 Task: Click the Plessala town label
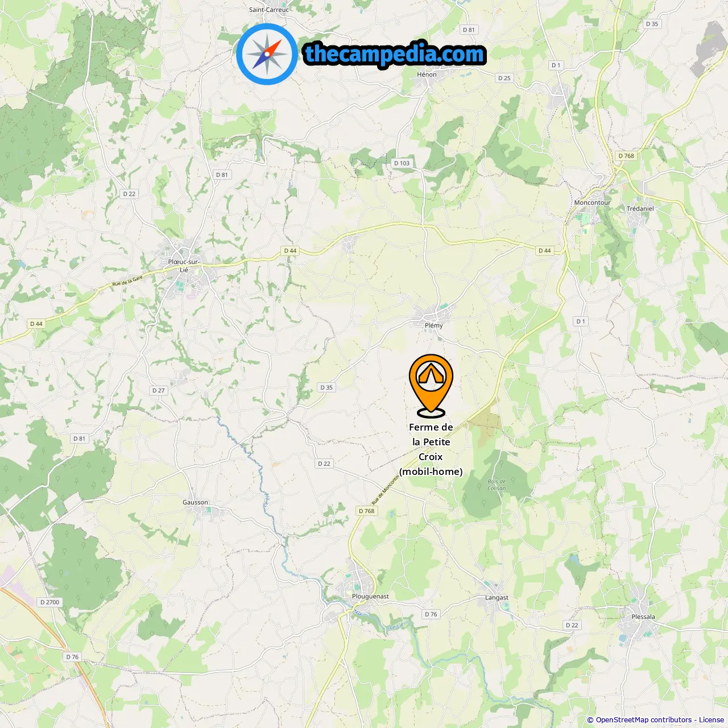[x=643, y=617]
